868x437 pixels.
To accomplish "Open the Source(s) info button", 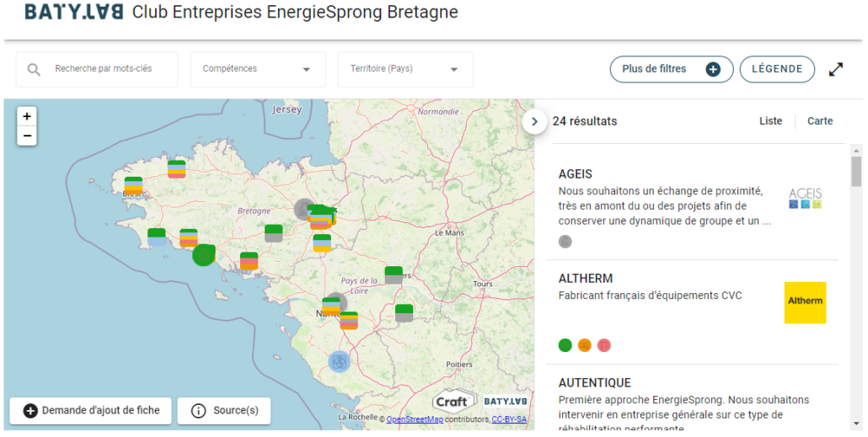I will 224,410.
